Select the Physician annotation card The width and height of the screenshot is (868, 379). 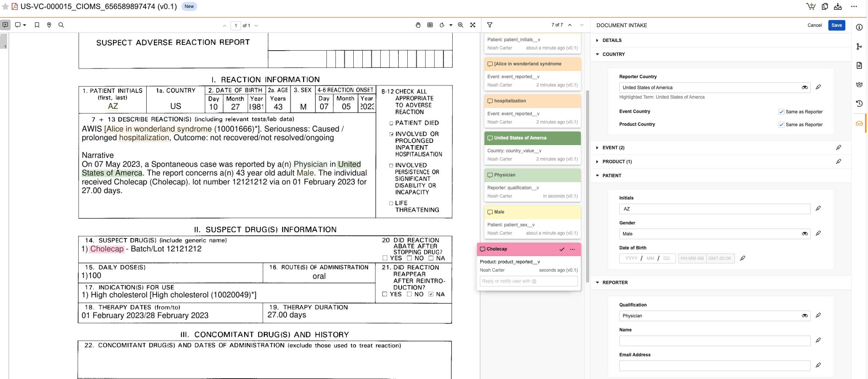click(532, 185)
